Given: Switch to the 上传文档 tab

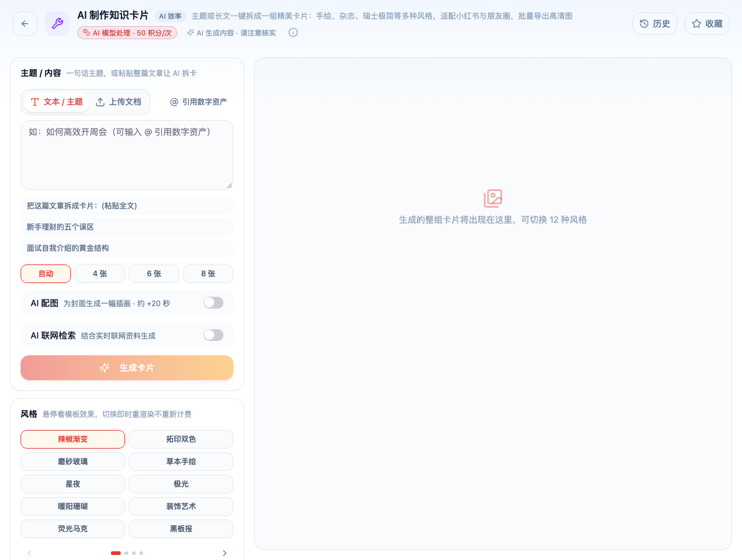Looking at the screenshot, I should [119, 102].
